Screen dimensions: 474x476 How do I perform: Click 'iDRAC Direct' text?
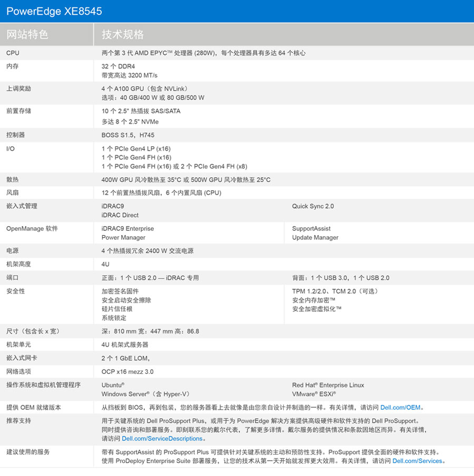(x=120, y=215)
